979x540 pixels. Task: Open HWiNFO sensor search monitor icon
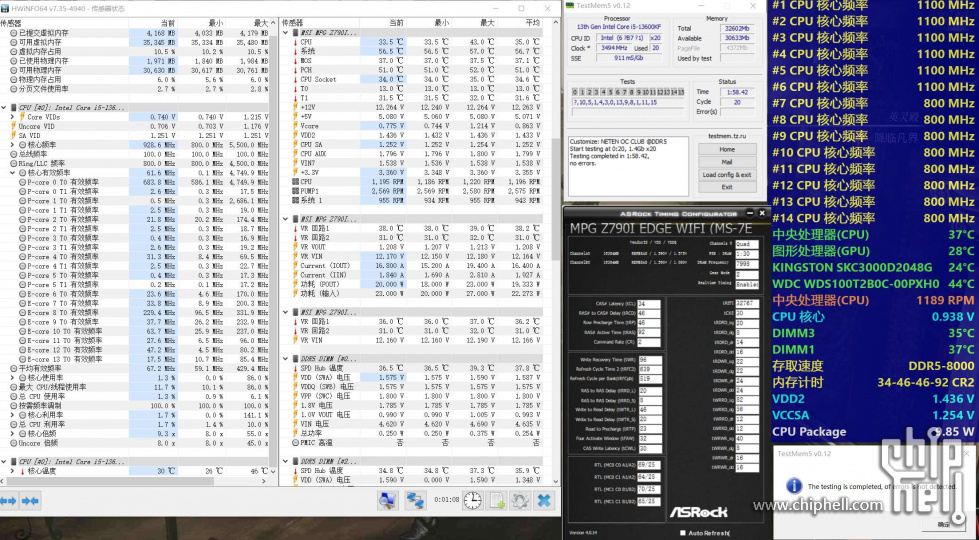(387, 500)
